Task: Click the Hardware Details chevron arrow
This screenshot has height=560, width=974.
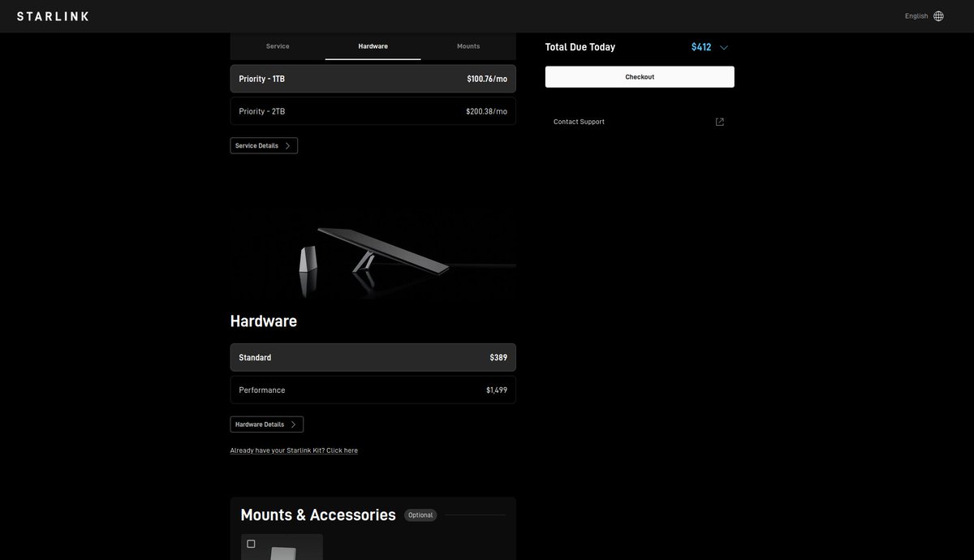Action: click(x=293, y=424)
